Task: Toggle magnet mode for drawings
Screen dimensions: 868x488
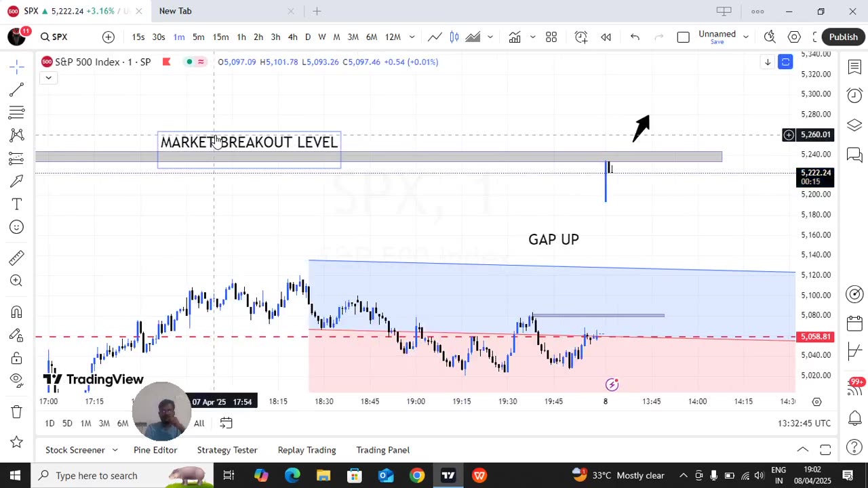Action: click(x=17, y=312)
